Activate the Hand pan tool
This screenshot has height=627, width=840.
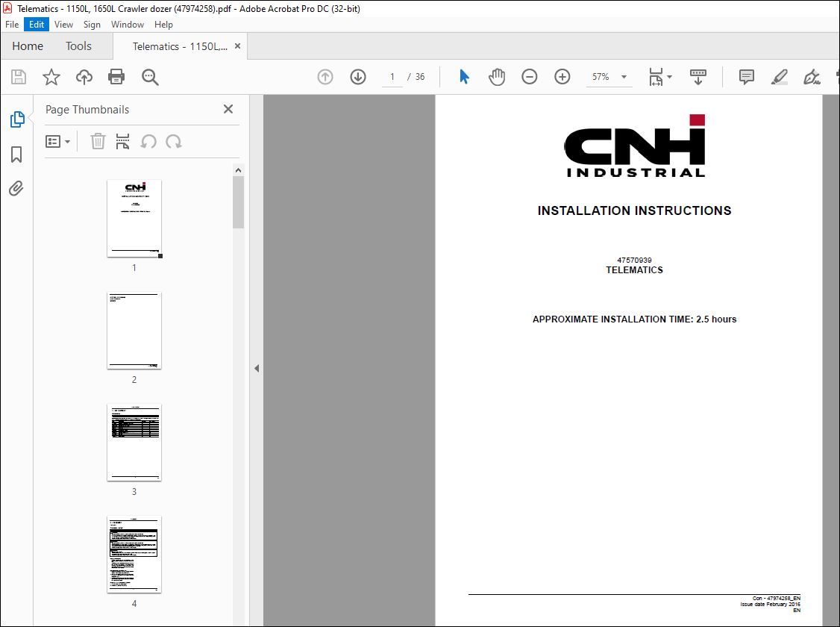coord(497,77)
